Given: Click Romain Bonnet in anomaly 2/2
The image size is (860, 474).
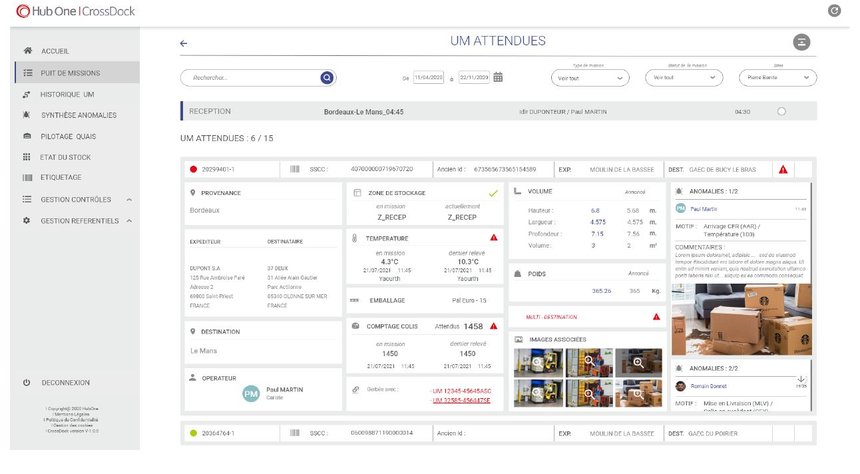Looking at the screenshot, I should click(709, 386).
